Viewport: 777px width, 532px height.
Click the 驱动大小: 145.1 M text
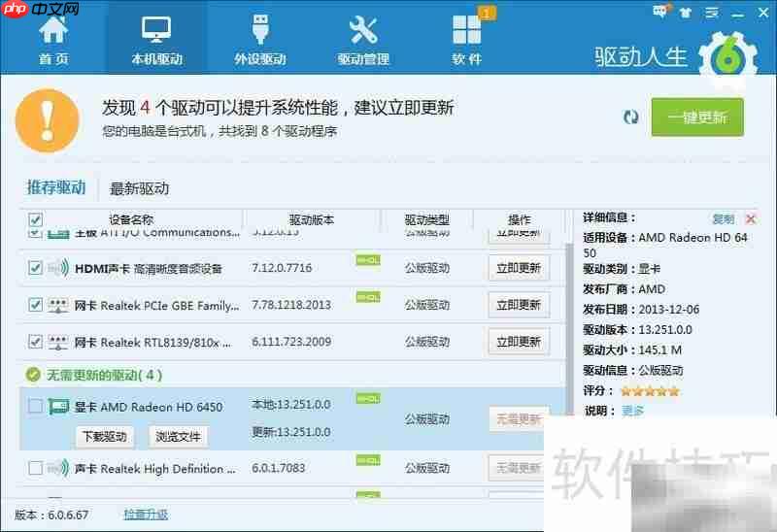point(632,350)
